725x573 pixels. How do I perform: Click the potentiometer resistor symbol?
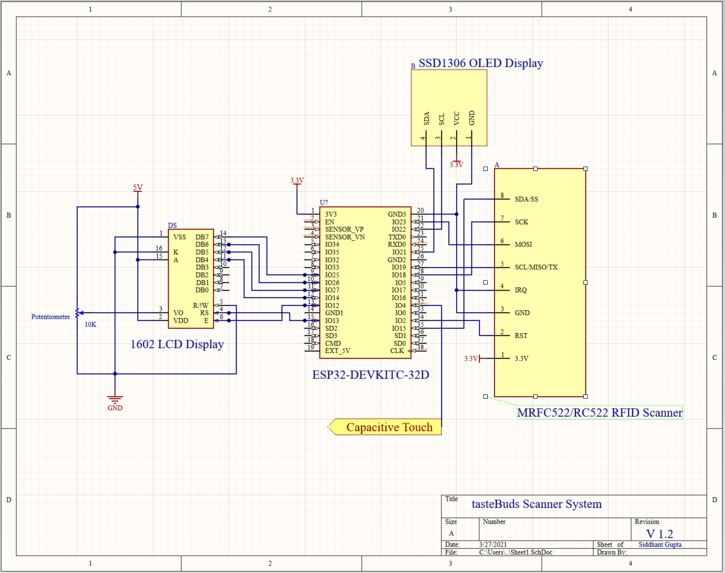(77, 313)
